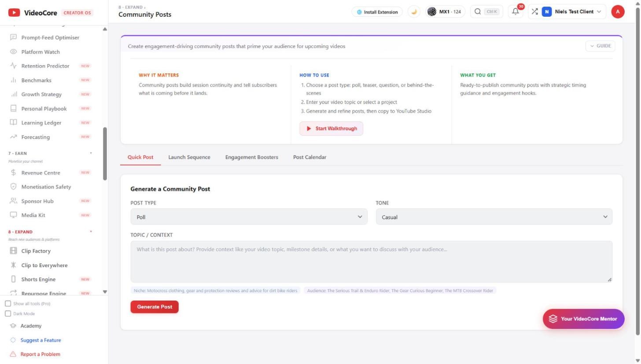This screenshot has width=641, height=364.
Task: Open Platform Watch eye icon
Action: [13, 51]
